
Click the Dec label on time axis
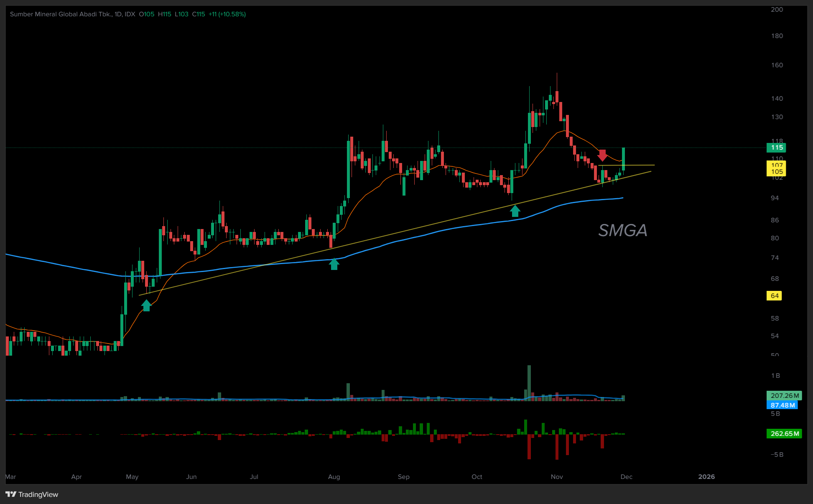pyautogui.click(x=626, y=477)
